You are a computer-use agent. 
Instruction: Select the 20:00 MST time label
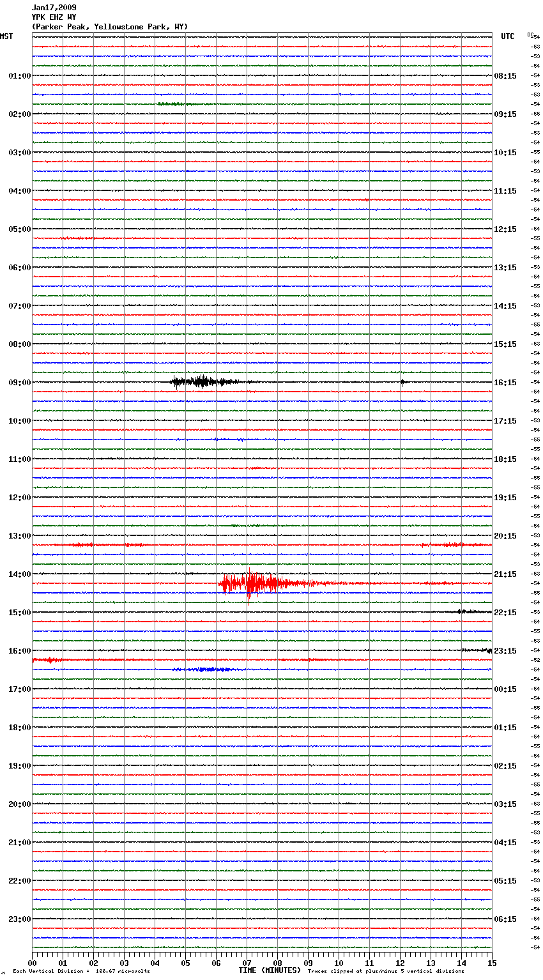(20, 804)
